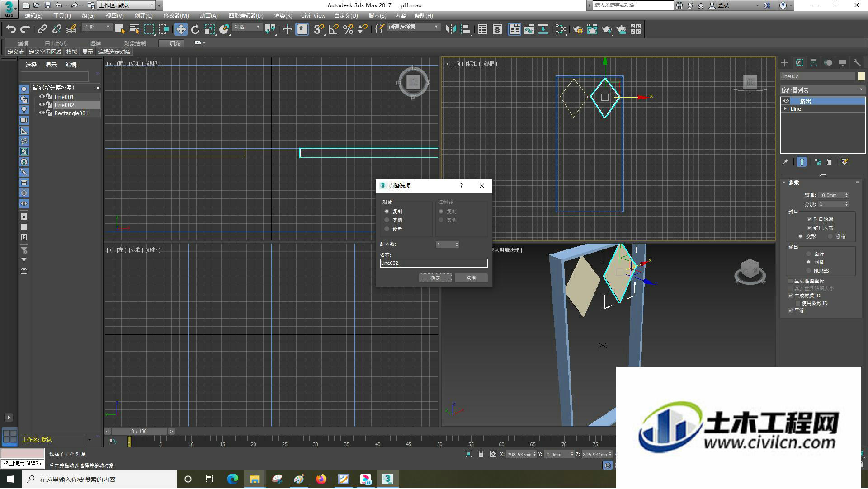Toggle visibility eye of Line001

42,97
